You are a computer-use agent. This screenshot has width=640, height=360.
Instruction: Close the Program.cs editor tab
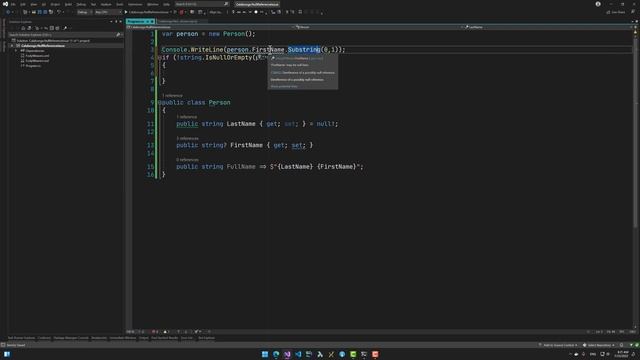152,21
